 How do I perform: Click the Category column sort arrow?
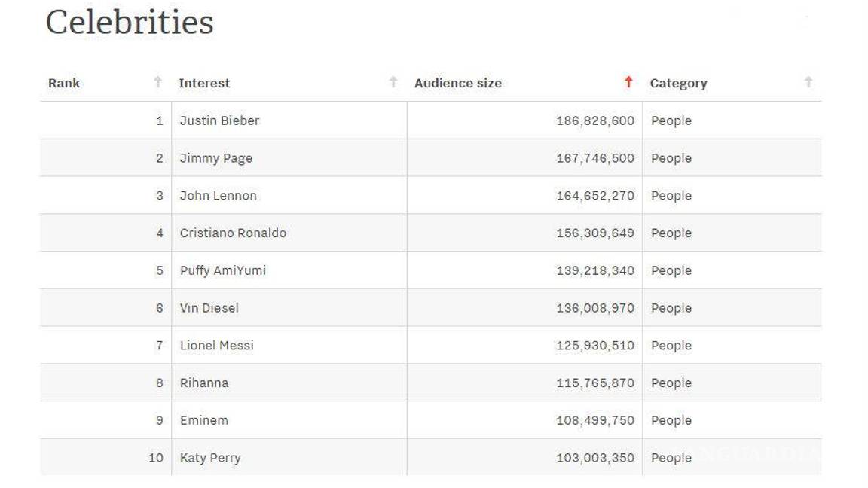[808, 82]
